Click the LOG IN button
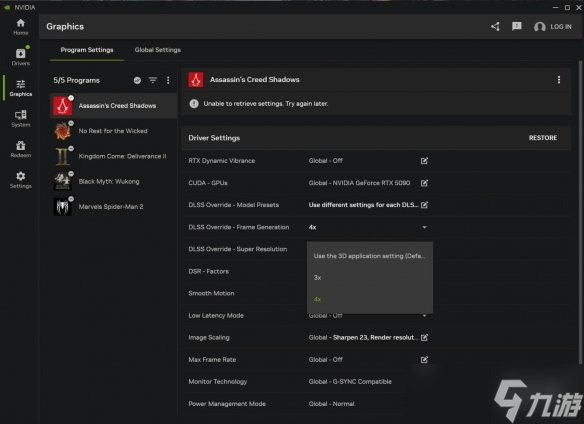 pyautogui.click(x=553, y=26)
